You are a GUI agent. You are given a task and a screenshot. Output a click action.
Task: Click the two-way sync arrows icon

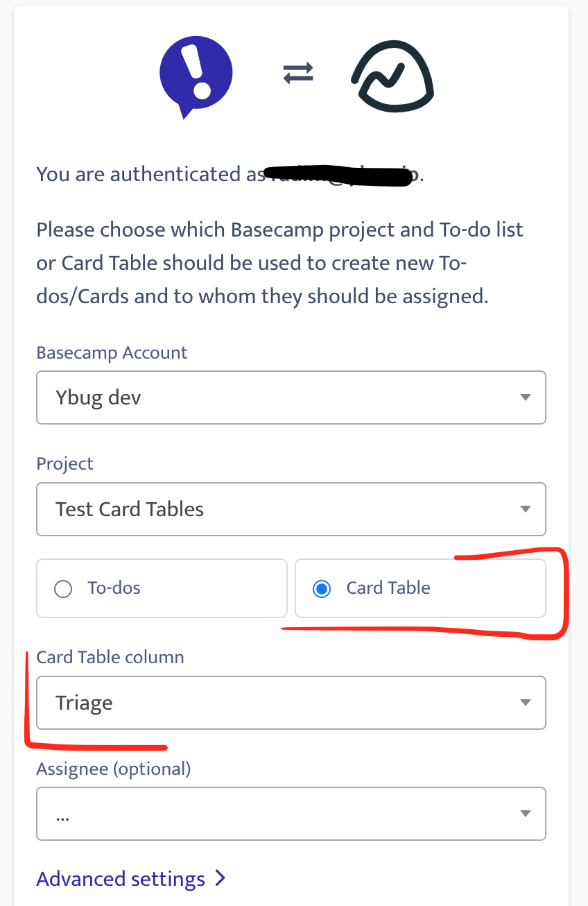[x=298, y=73]
